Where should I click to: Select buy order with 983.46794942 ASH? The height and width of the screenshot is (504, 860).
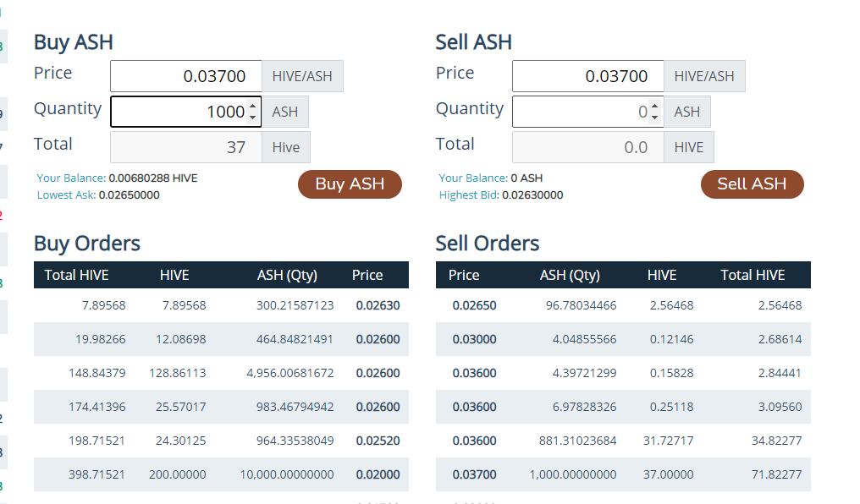(221, 407)
